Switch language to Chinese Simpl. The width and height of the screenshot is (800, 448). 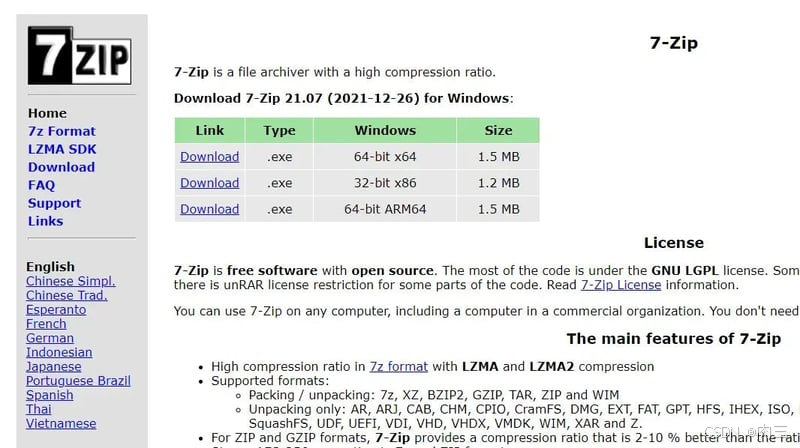70,281
